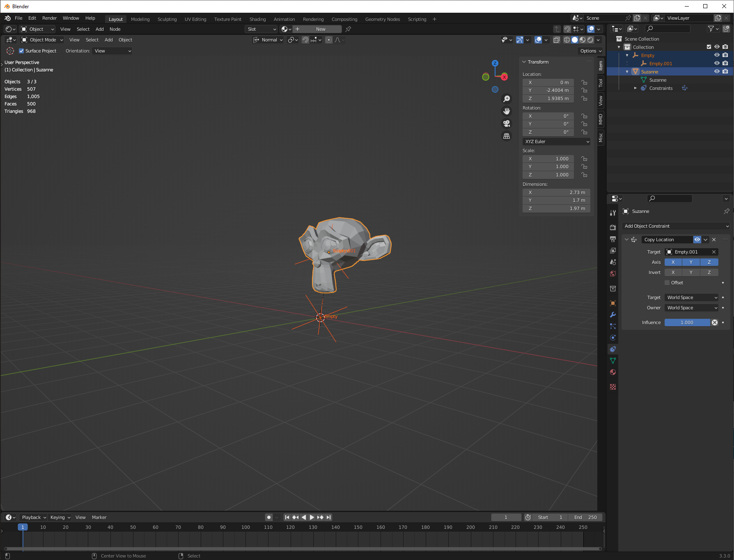Screen dimensions: 734x560
Task: Open the Object properties tab icon
Action: (613, 303)
